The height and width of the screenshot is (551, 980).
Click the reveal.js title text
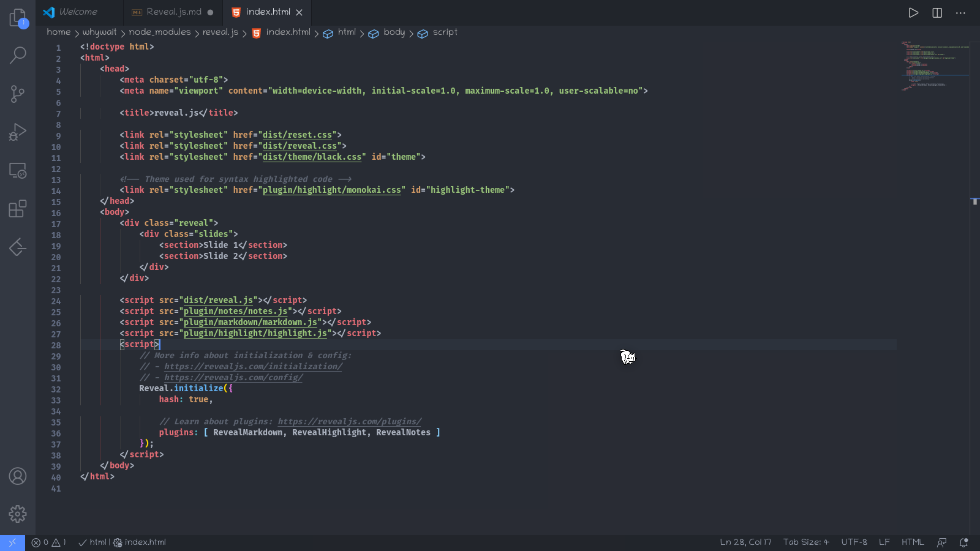pyautogui.click(x=176, y=113)
